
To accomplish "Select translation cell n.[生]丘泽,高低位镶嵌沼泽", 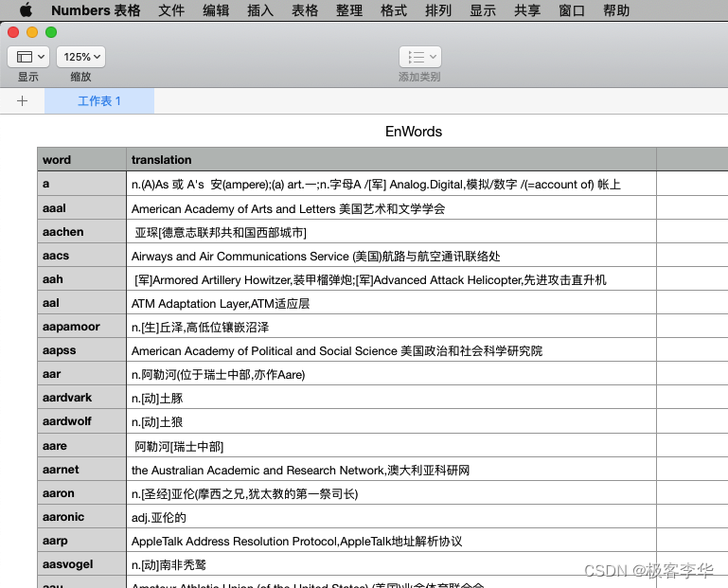I will click(x=391, y=326).
